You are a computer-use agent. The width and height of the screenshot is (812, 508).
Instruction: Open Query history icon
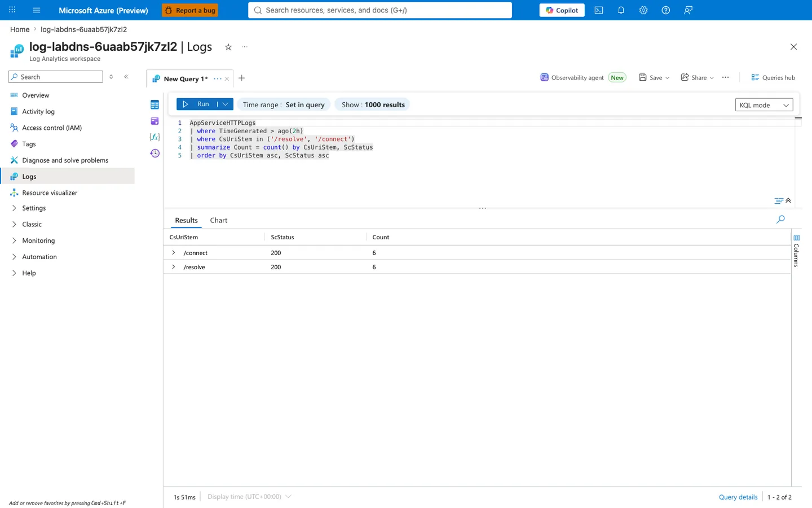point(155,154)
